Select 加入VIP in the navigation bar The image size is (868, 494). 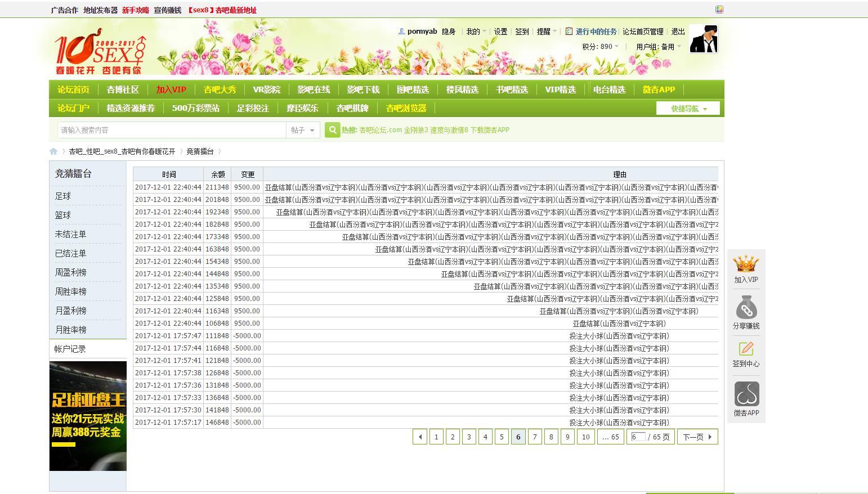[171, 89]
